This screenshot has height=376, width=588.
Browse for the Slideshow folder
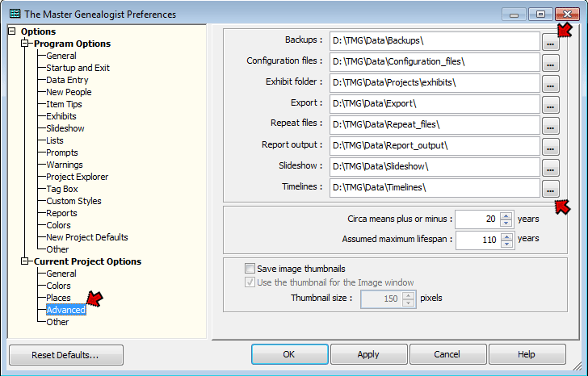[550, 167]
